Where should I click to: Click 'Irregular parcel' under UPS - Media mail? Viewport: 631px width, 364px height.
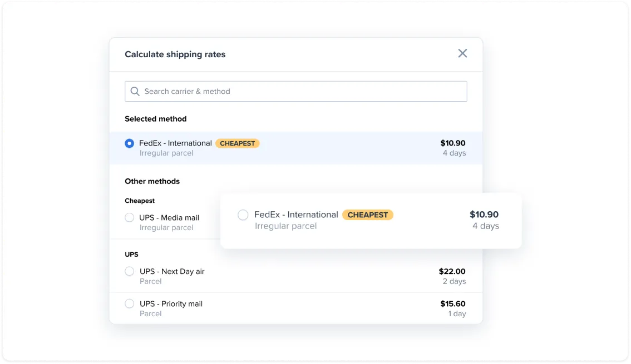click(166, 227)
